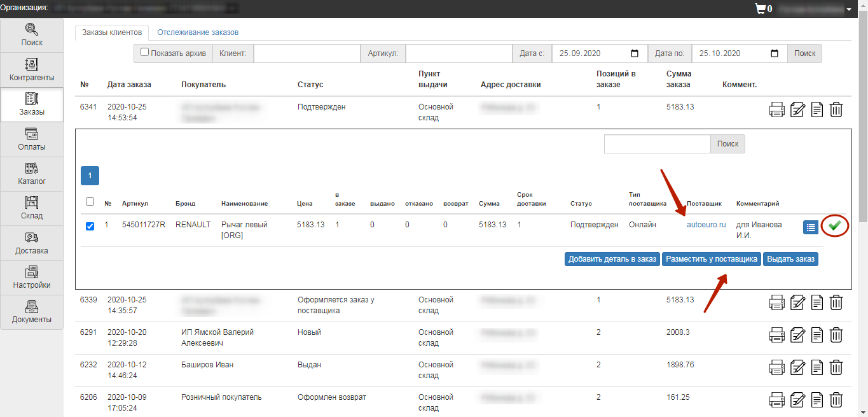This screenshot has width=868, height=417.
Task: Delete order 6341 with the trash icon
Action: [837, 110]
